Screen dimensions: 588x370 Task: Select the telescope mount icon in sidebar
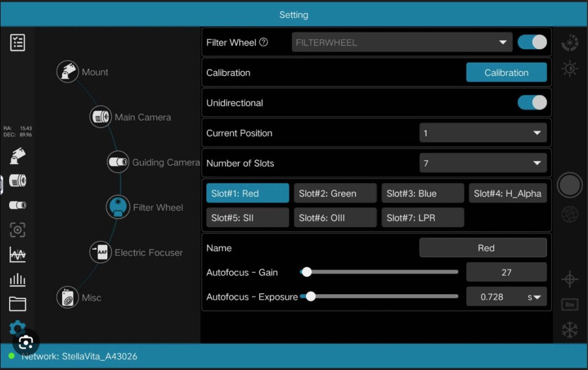pyautogui.click(x=18, y=156)
